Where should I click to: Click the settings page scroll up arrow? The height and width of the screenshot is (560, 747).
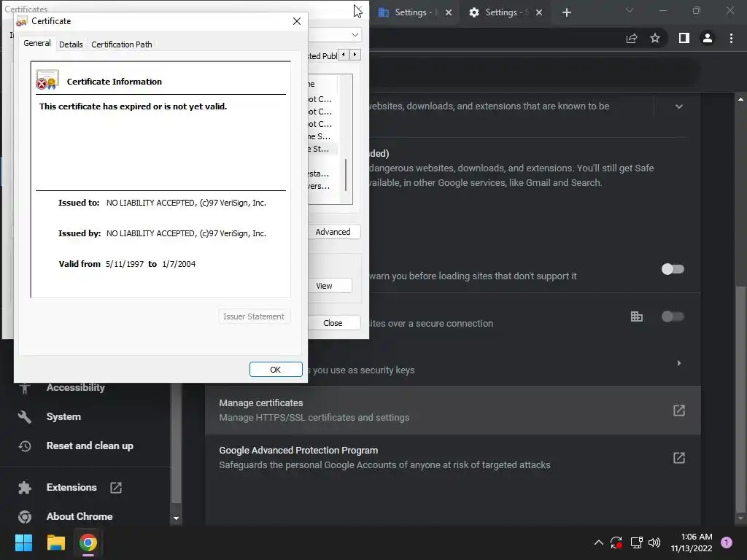[x=741, y=99]
